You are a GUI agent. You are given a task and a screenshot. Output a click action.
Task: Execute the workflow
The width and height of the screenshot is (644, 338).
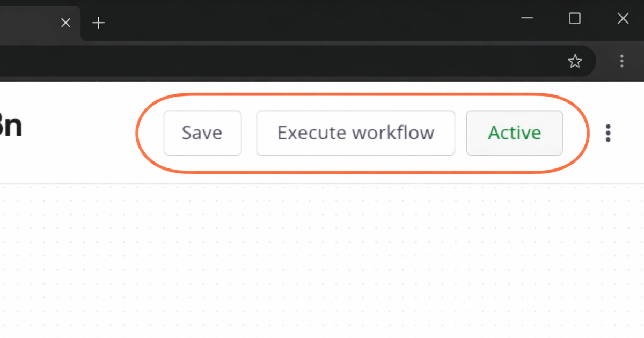(355, 133)
